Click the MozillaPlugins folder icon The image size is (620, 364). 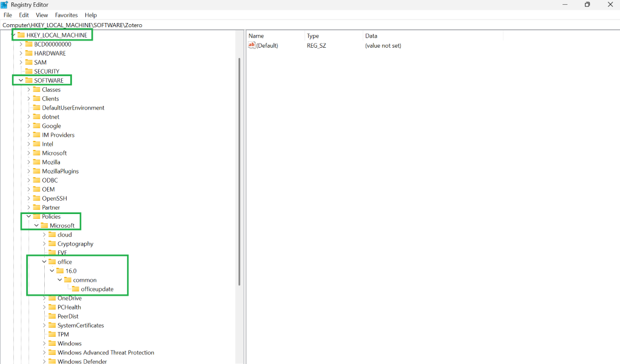(x=37, y=171)
